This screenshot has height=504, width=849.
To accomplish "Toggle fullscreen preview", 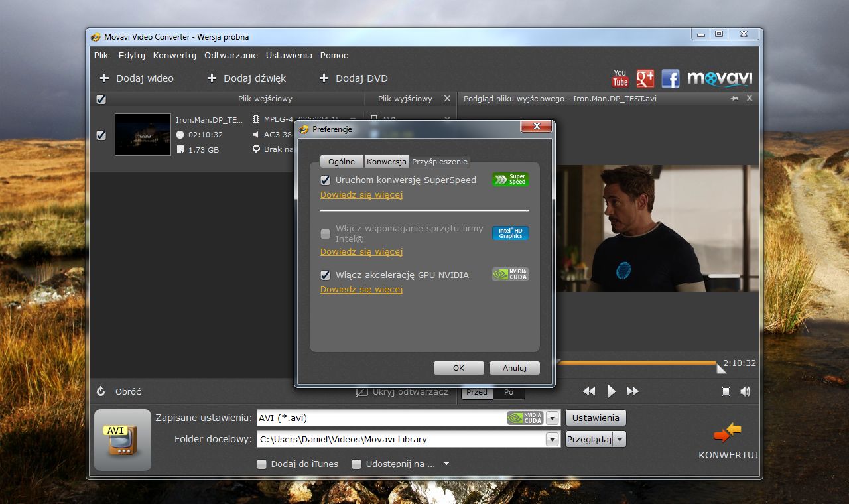I will 726,391.
